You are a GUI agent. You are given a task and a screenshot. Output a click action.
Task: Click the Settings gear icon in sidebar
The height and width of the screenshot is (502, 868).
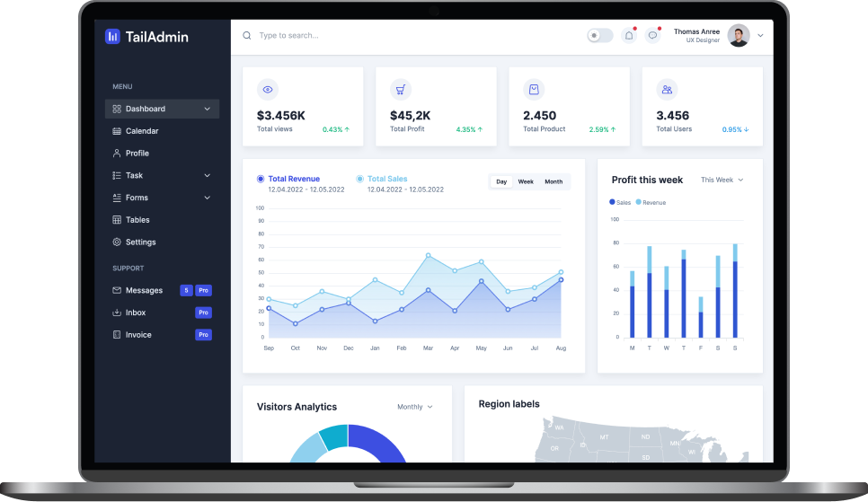click(x=117, y=242)
